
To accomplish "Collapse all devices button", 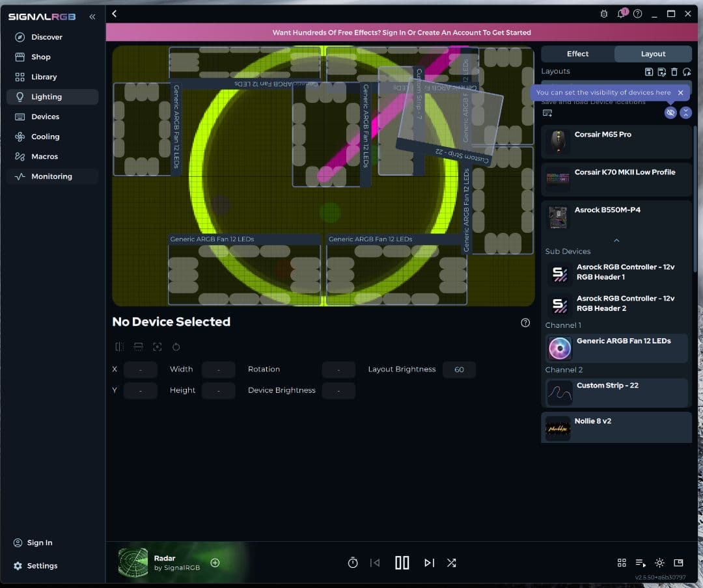I will pyautogui.click(x=685, y=113).
